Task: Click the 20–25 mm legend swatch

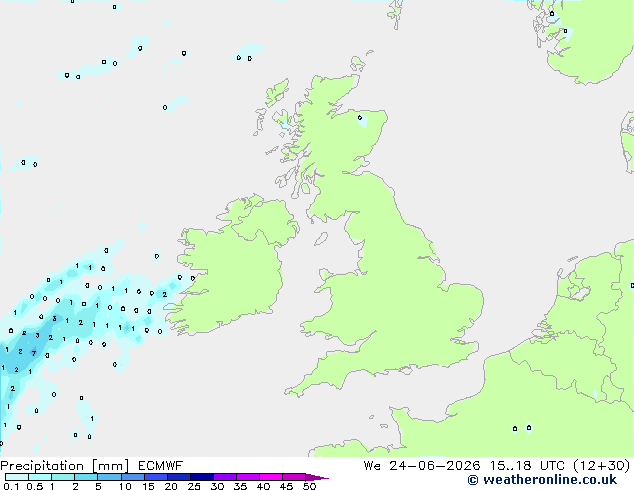Action: (178, 477)
